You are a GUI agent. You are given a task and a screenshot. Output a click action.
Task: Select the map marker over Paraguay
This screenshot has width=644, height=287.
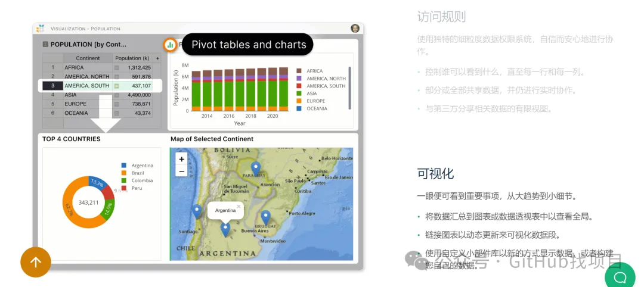[256, 169]
